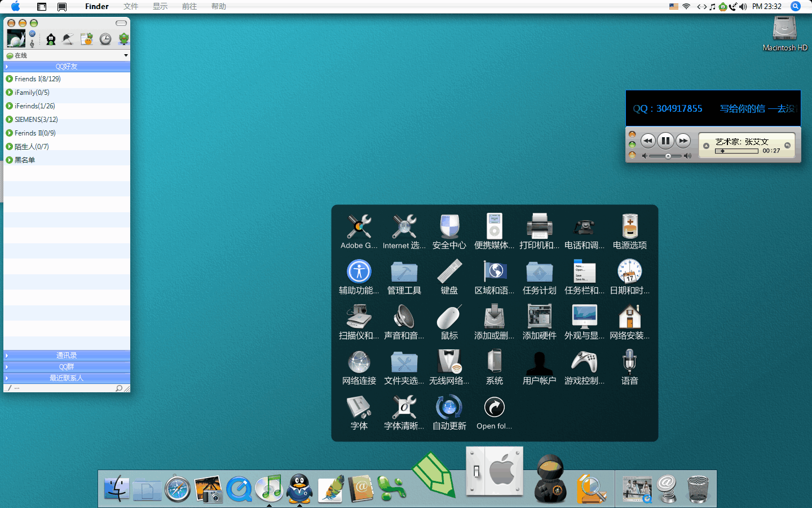Switch to QQ好友 panel header
The width and height of the screenshot is (812, 508).
click(67, 67)
